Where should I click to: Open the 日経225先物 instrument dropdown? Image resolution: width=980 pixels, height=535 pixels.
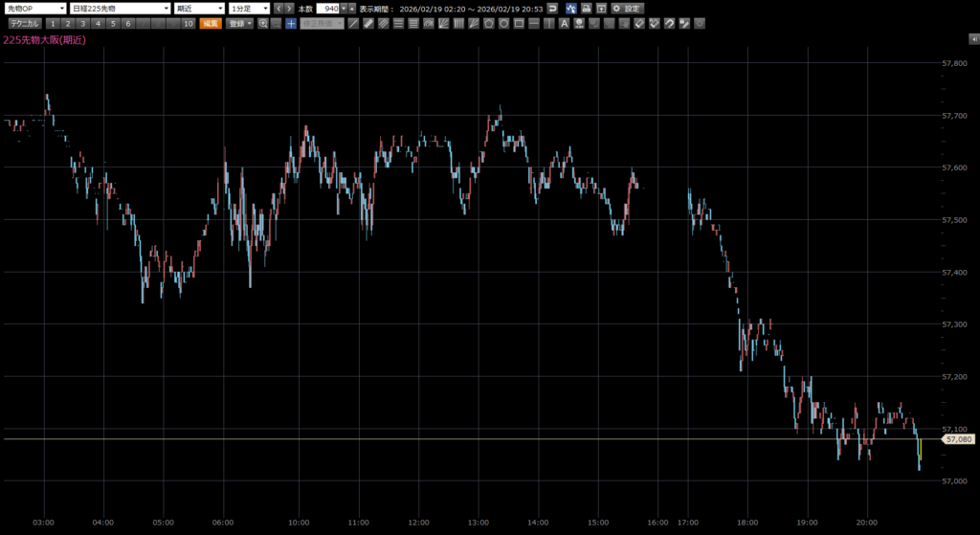[120, 8]
